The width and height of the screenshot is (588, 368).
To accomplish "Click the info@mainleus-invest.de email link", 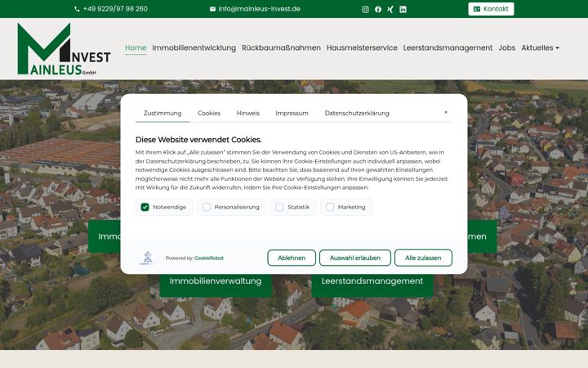I will [x=259, y=9].
